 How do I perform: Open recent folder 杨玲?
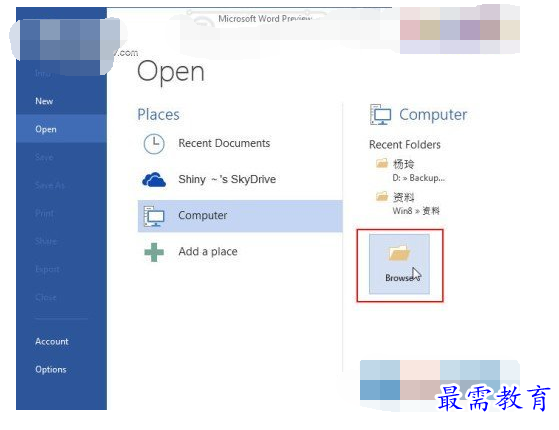[x=403, y=164]
